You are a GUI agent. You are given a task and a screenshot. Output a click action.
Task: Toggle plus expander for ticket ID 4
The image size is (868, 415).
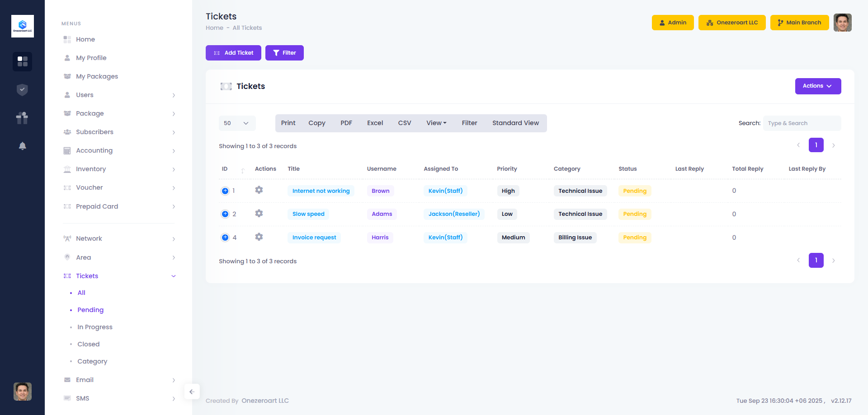click(x=225, y=238)
